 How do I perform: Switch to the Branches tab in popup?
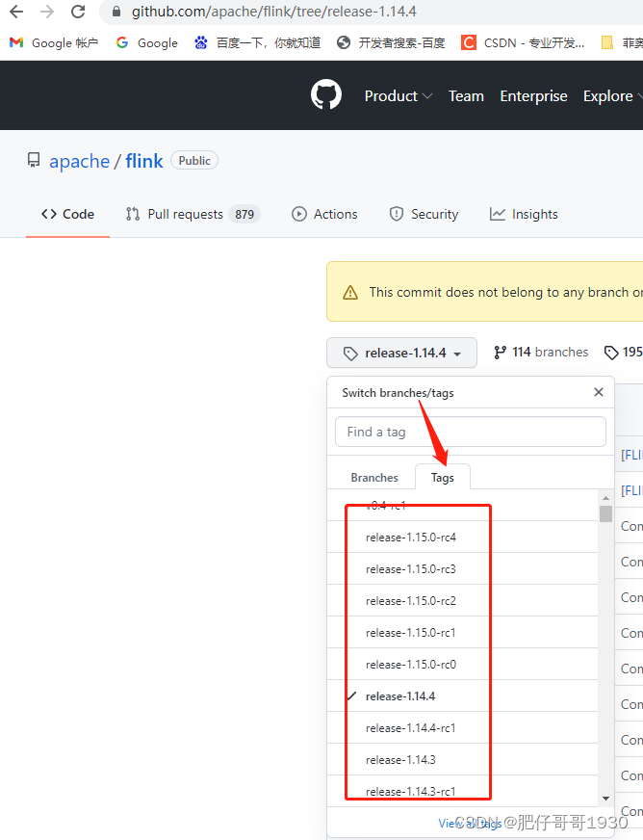tap(374, 478)
